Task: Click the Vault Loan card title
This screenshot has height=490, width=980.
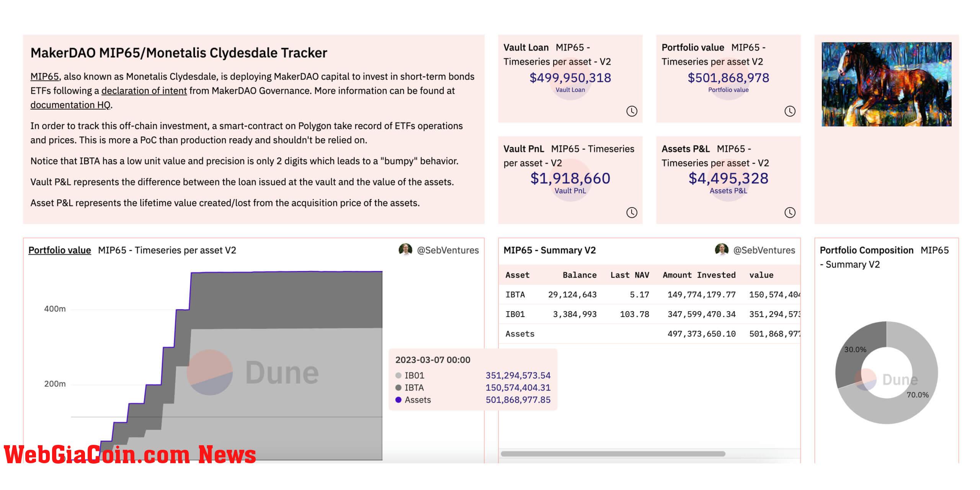Action: click(526, 47)
